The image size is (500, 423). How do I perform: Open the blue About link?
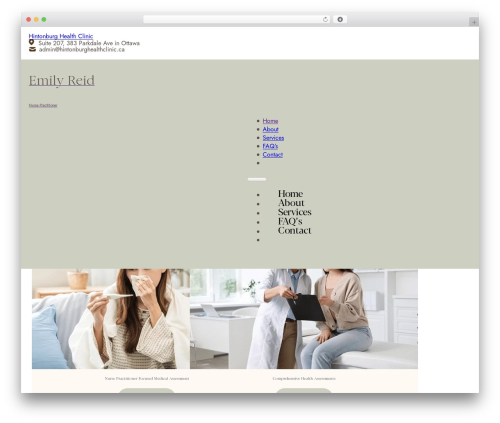270,129
